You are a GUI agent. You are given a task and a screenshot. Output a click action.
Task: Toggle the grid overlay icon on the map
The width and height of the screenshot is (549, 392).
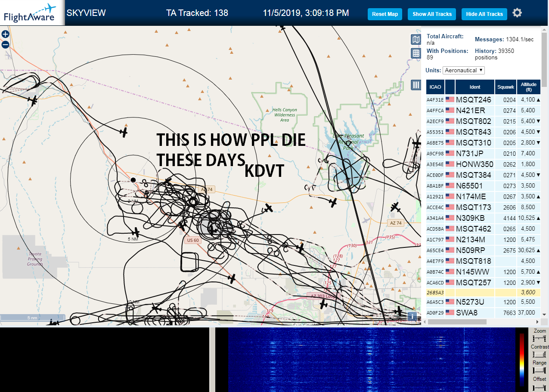click(416, 53)
